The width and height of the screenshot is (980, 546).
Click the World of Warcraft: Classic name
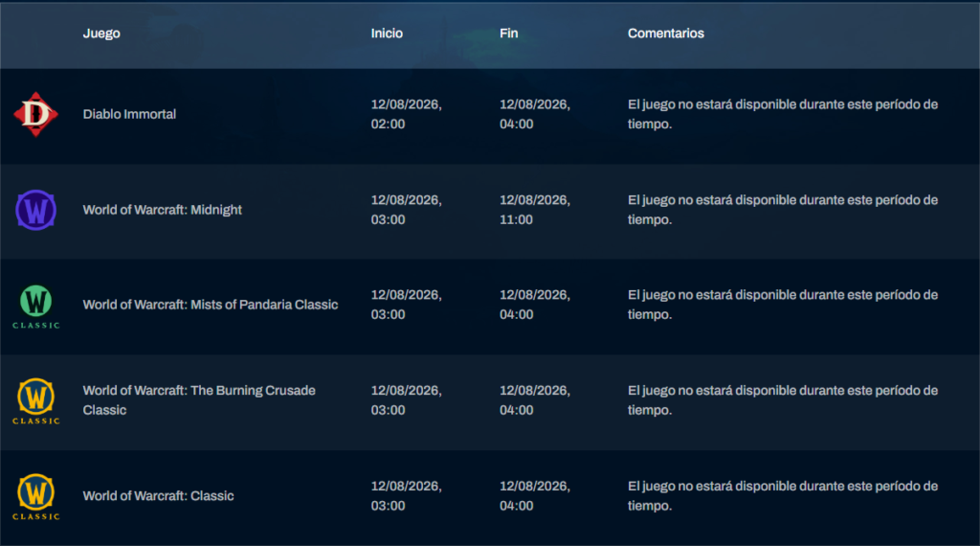click(158, 496)
